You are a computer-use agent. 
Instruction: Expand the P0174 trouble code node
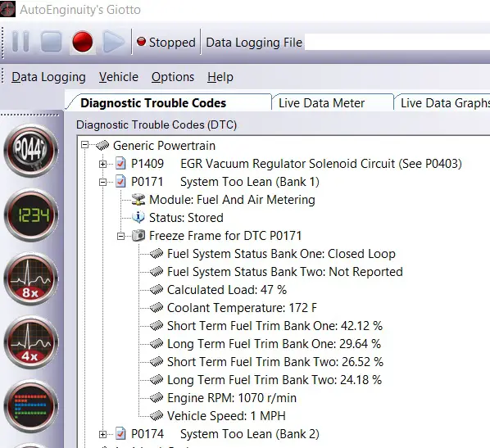(102, 434)
